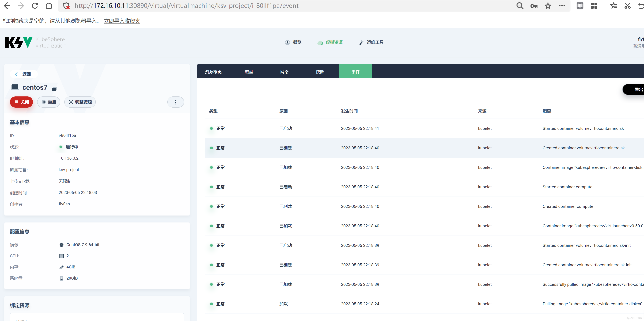Viewport: 644px width, 321px height.
Task: Click 运行中 status value
Action: point(72,147)
